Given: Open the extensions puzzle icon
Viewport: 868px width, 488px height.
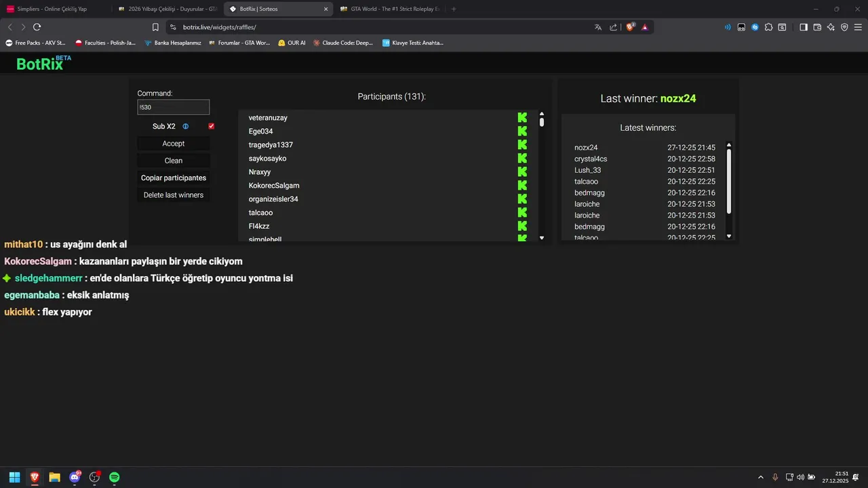Looking at the screenshot, I should 768,27.
